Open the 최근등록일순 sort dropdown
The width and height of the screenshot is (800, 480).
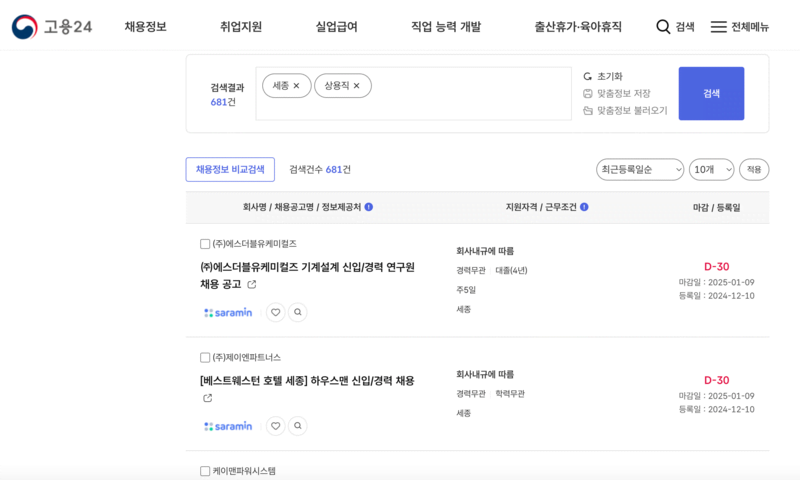coord(640,169)
